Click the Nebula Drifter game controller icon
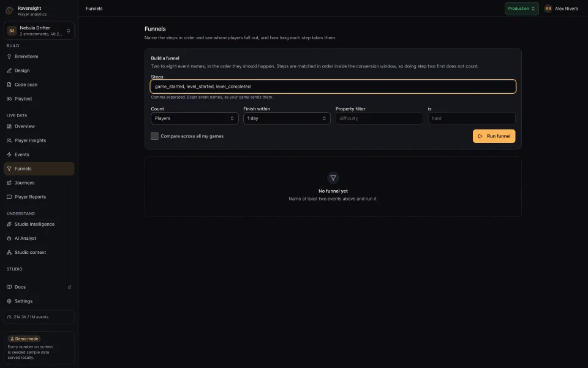This screenshot has width=588, height=368. click(12, 31)
